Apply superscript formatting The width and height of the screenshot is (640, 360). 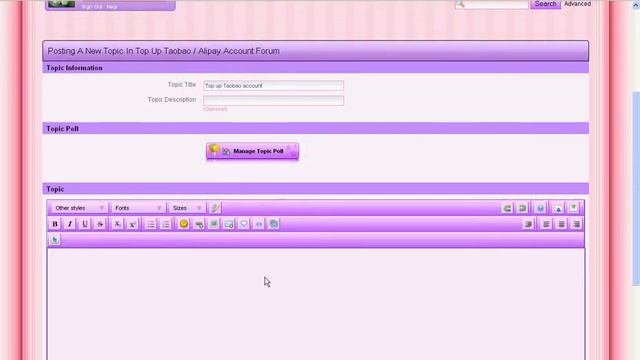coord(132,224)
